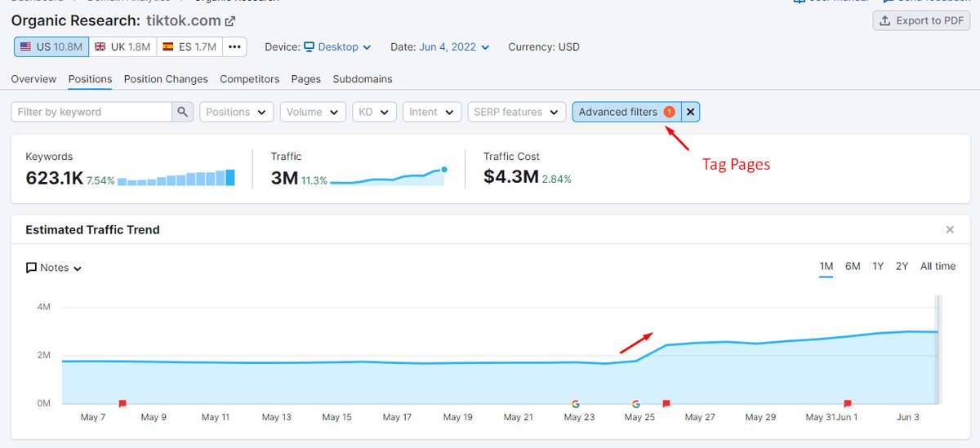The height and width of the screenshot is (448, 980).
Task: Expand the Notes dropdown
Action: (54, 268)
